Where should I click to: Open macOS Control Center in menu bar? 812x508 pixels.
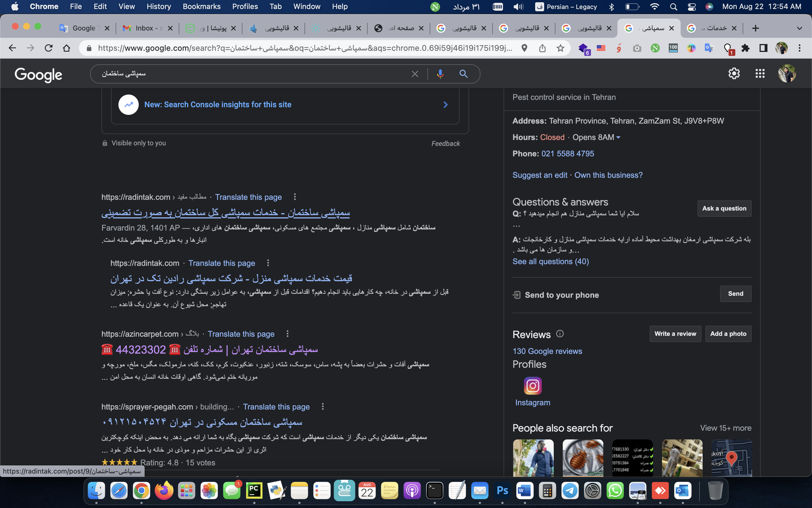[x=692, y=7]
